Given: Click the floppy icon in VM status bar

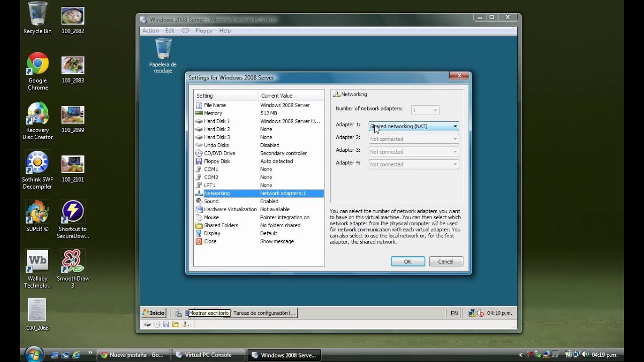Looking at the screenshot, I should click(x=166, y=324).
